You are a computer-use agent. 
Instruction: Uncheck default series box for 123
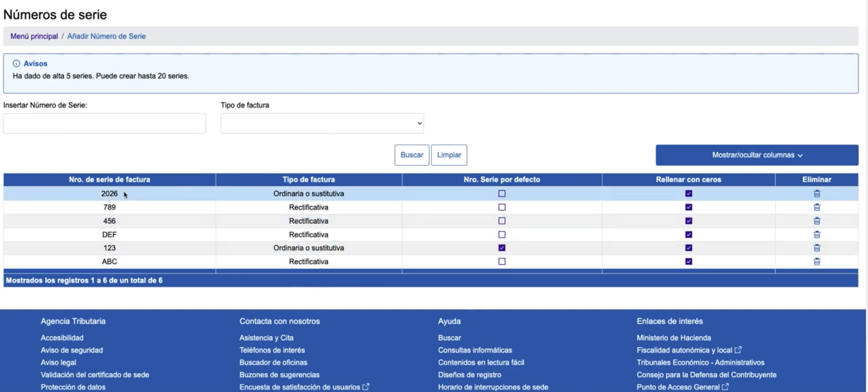coord(502,248)
